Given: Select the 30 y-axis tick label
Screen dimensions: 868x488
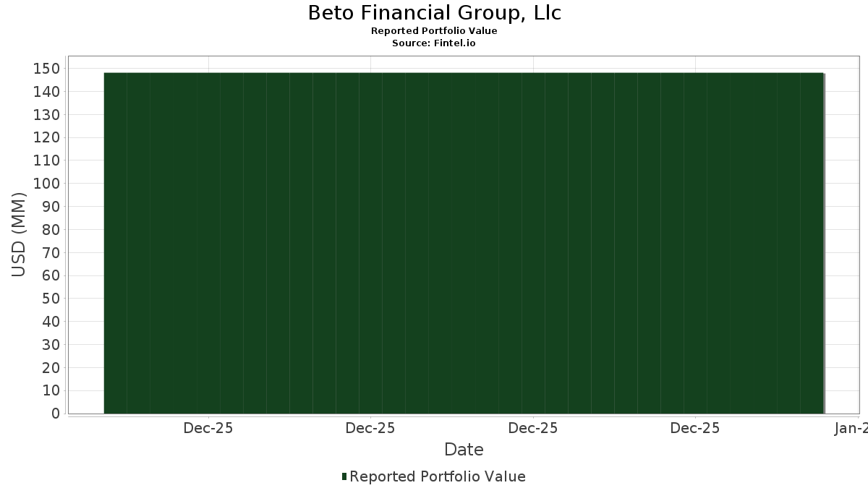Looking at the screenshot, I should click(51, 345).
